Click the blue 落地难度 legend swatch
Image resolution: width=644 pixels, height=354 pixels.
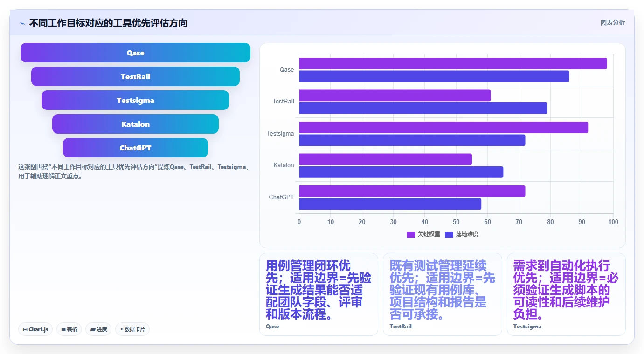449,234
